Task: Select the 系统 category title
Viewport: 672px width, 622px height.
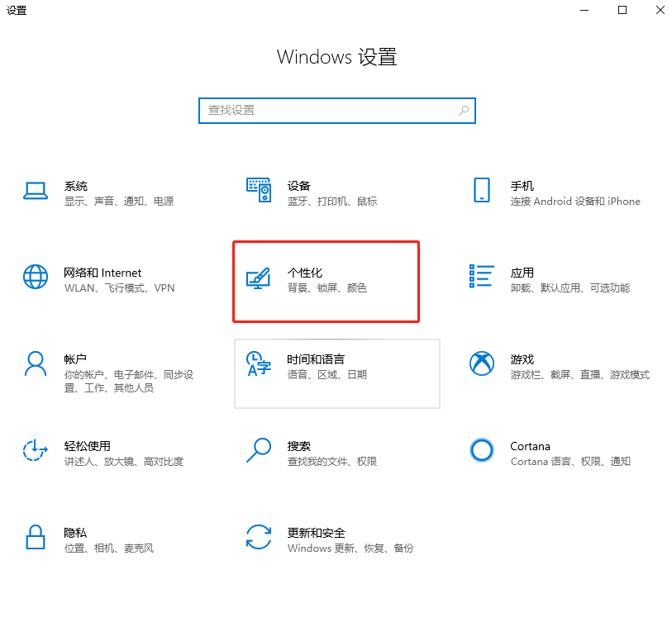Action: pos(76,187)
